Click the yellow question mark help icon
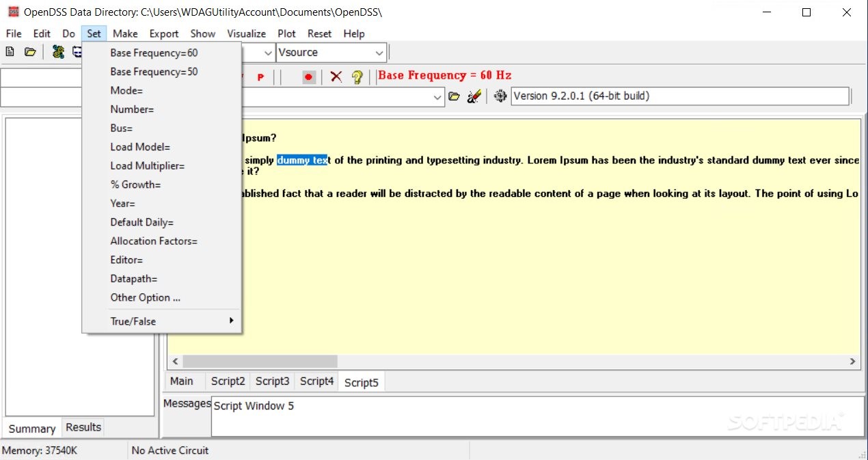 click(x=357, y=77)
